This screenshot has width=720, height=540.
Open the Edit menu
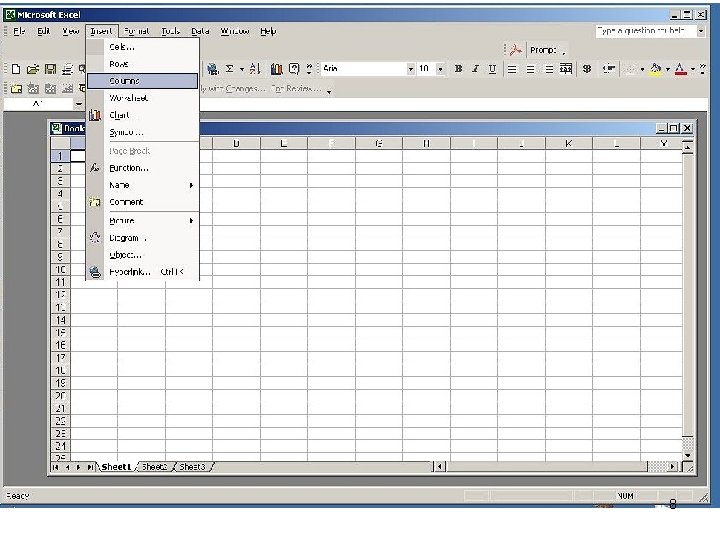point(44,31)
